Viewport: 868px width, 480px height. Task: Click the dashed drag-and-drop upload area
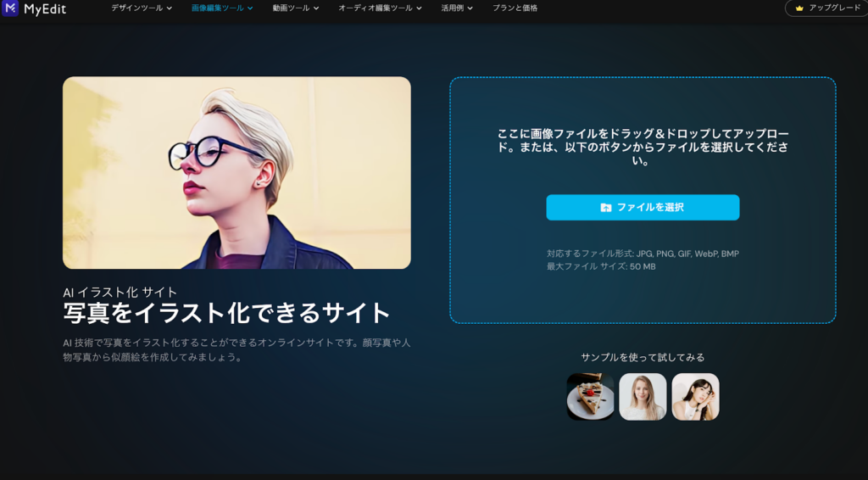pos(643,200)
